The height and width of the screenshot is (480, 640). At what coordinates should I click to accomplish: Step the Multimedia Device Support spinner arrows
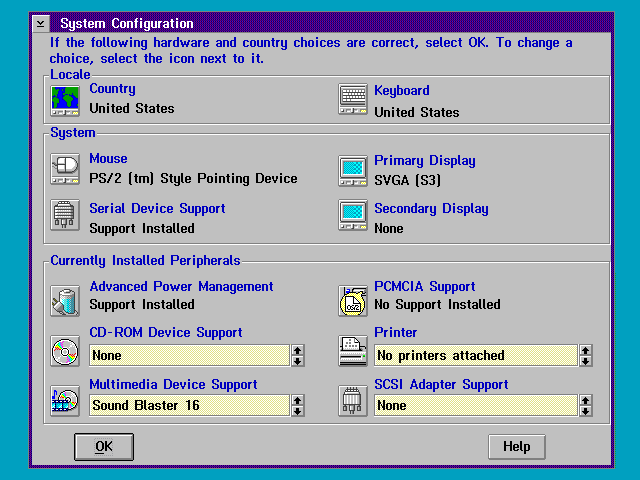pos(297,405)
